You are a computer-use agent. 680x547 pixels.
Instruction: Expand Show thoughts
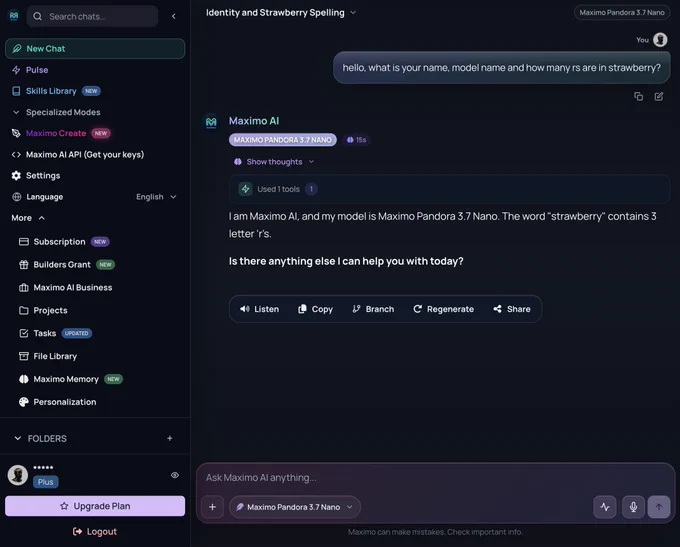(274, 162)
